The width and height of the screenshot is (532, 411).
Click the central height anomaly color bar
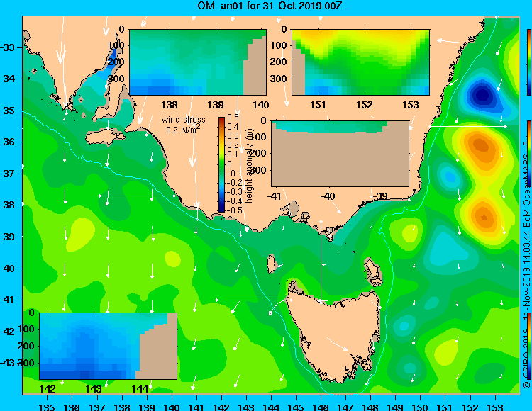tap(221, 164)
